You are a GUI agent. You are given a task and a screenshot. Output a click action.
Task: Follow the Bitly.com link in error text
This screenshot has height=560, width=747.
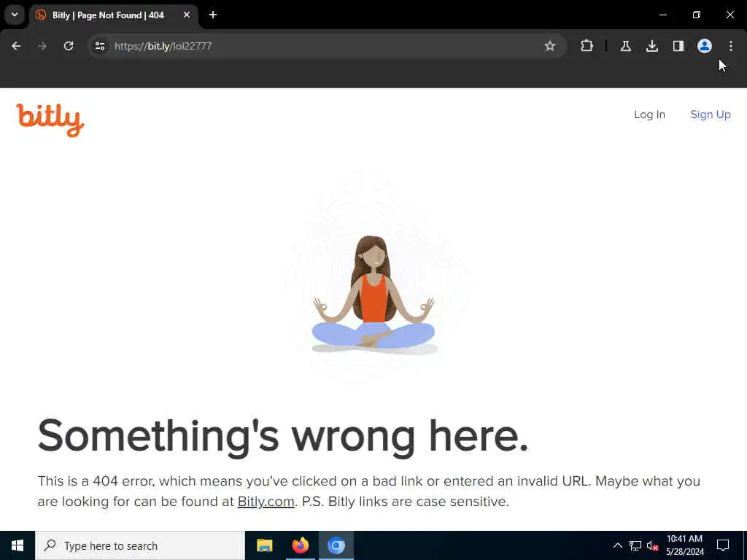pyautogui.click(x=266, y=502)
